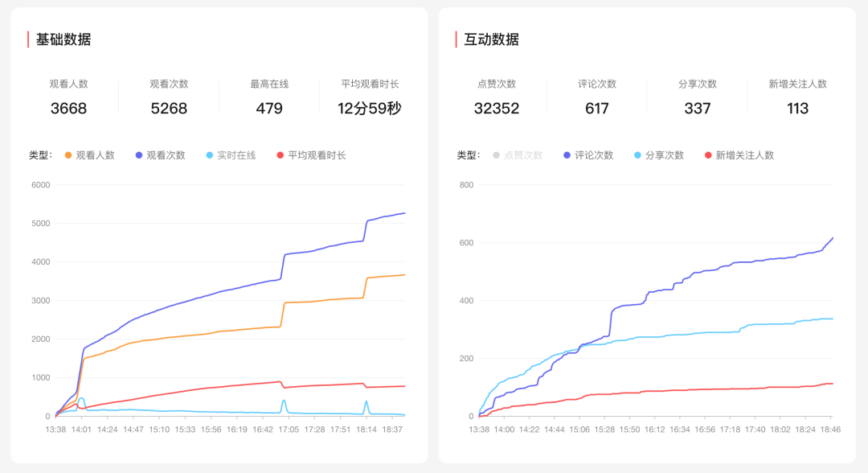The width and height of the screenshot is (868, 473).
Task: Toggle the 平均观看时长 legend series
Action: tap(311, 155)
